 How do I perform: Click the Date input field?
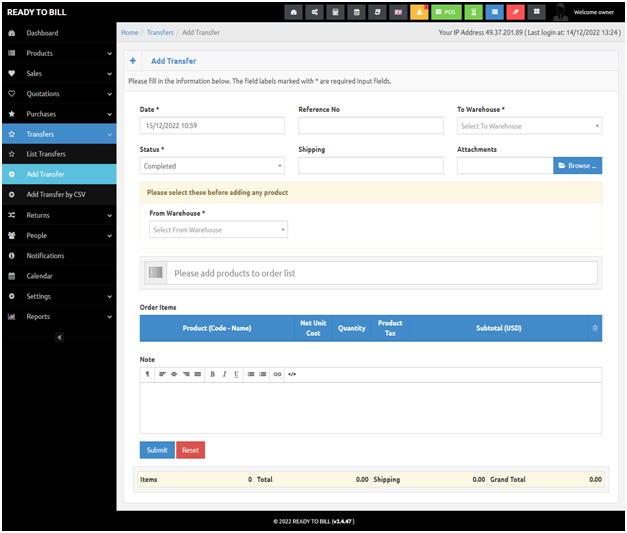(x=212, y=126)
